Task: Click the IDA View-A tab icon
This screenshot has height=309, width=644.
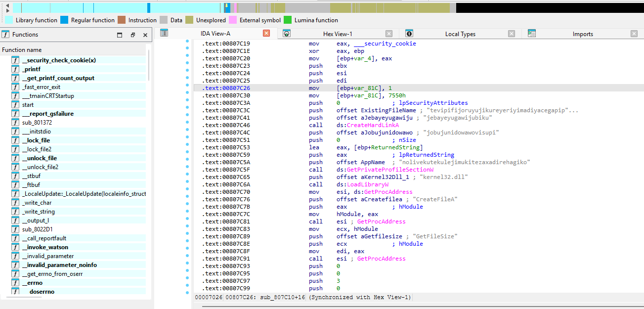Action: [x=164, y=33]
